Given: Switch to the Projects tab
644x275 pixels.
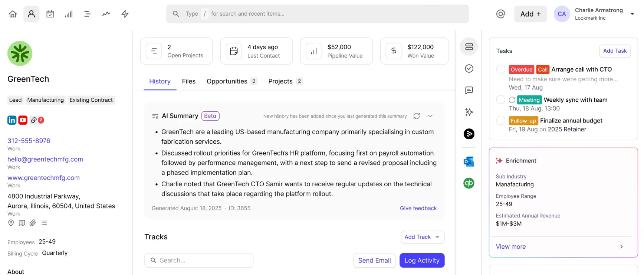Looking at the screenshot, I should pyautogui.click(x=286, y=81).
